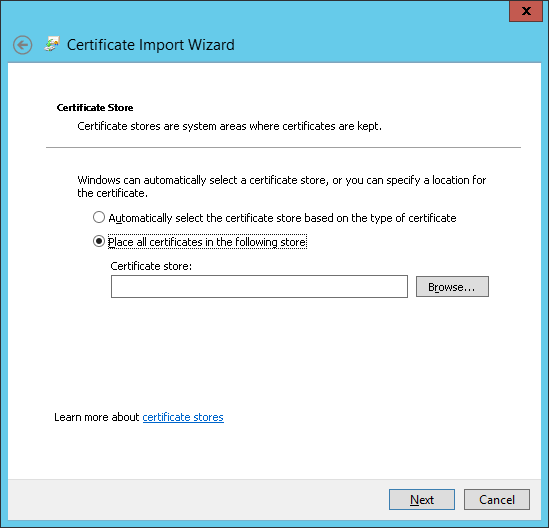Click the Certificate Import Wizard title icon
The image size is (549, 528).
pyautogui.click(x=52, y=44)
